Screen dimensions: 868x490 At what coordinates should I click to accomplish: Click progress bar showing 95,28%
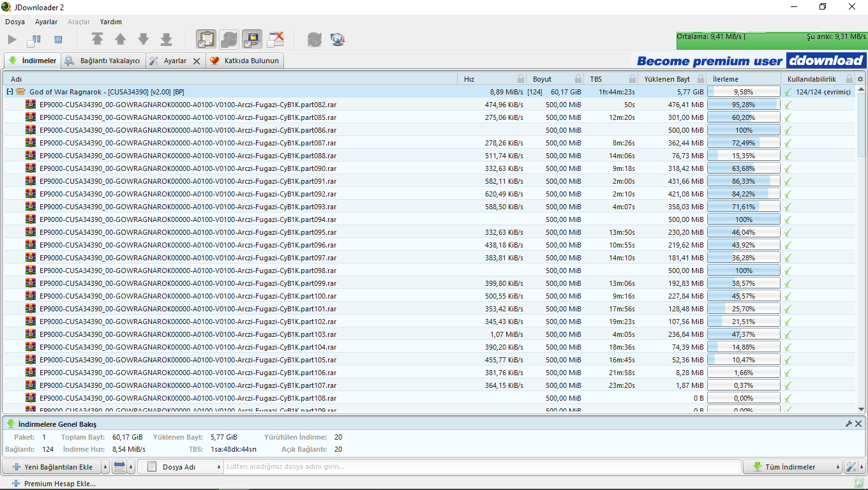[x=744, y=105]
